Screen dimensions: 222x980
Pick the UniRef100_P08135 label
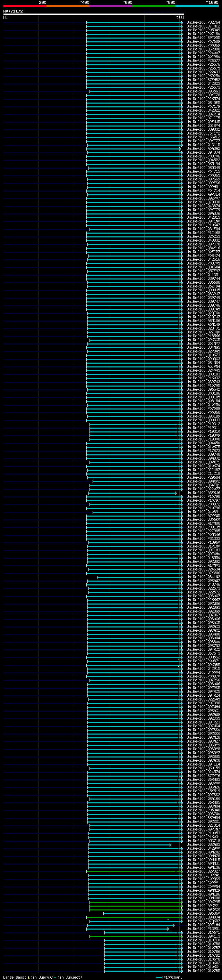[203, 527]
